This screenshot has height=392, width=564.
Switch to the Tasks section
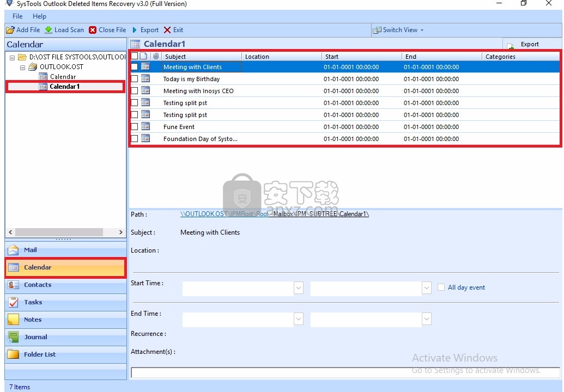click(66, 302)
